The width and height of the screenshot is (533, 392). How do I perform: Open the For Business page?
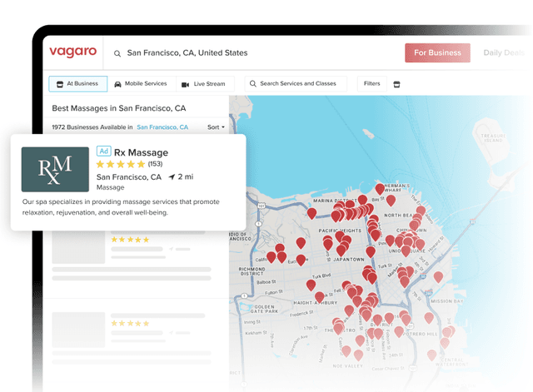click(437, 52)
